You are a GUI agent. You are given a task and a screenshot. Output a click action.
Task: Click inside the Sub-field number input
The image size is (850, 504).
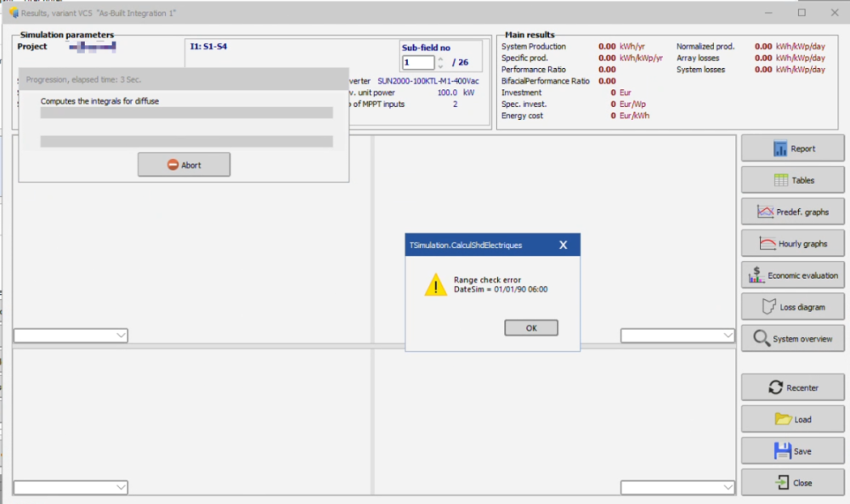click(416, 62)
